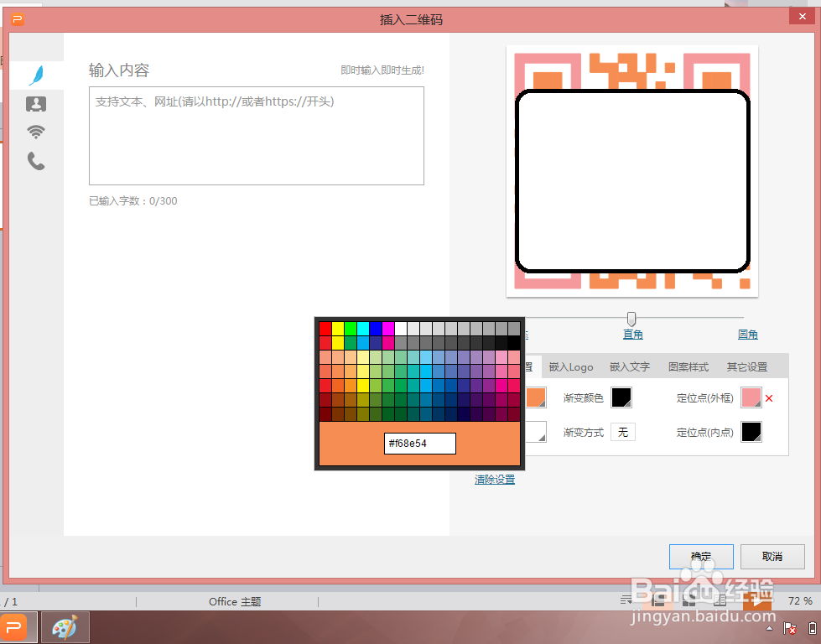The width and height of the screenshot is (821, 644).
Task: Pick pure magenta swatch in palette top row
Action: (x=388, y=329)
